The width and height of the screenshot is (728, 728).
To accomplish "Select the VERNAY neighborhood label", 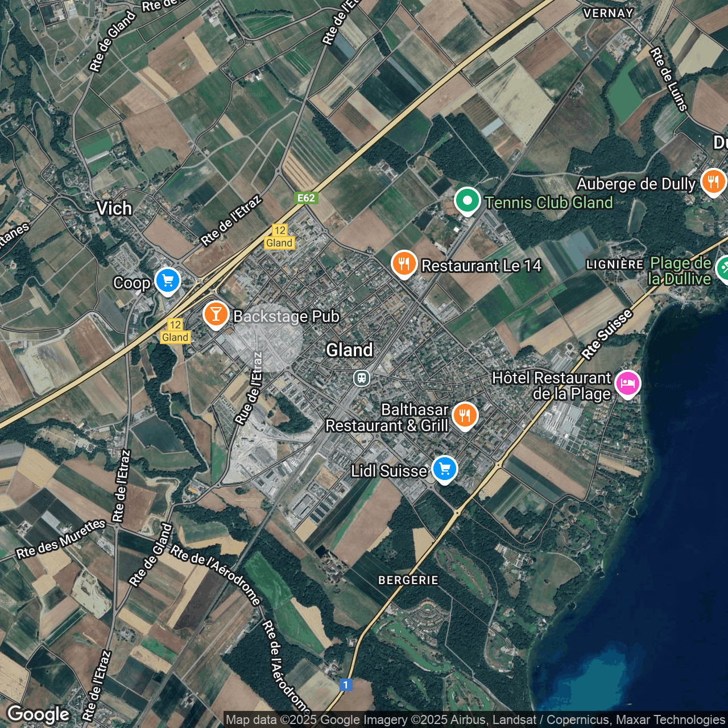I will [x=608, y=13].
